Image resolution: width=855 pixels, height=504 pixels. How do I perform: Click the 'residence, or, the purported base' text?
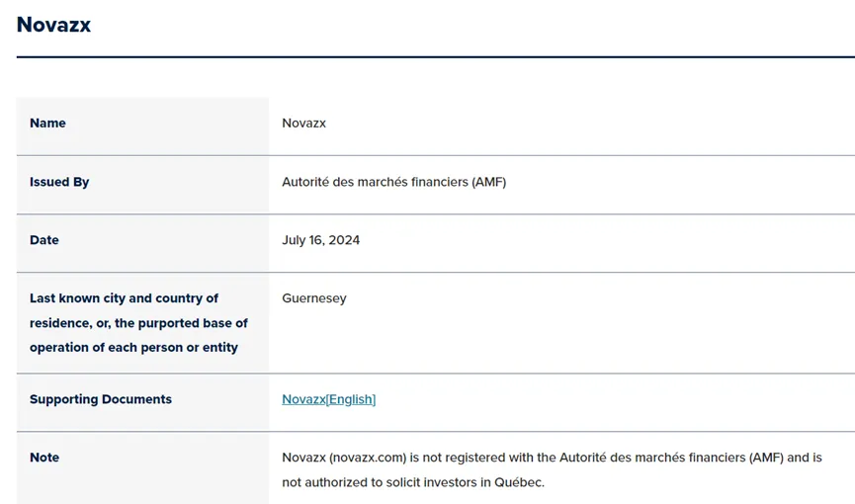[138, 323]
